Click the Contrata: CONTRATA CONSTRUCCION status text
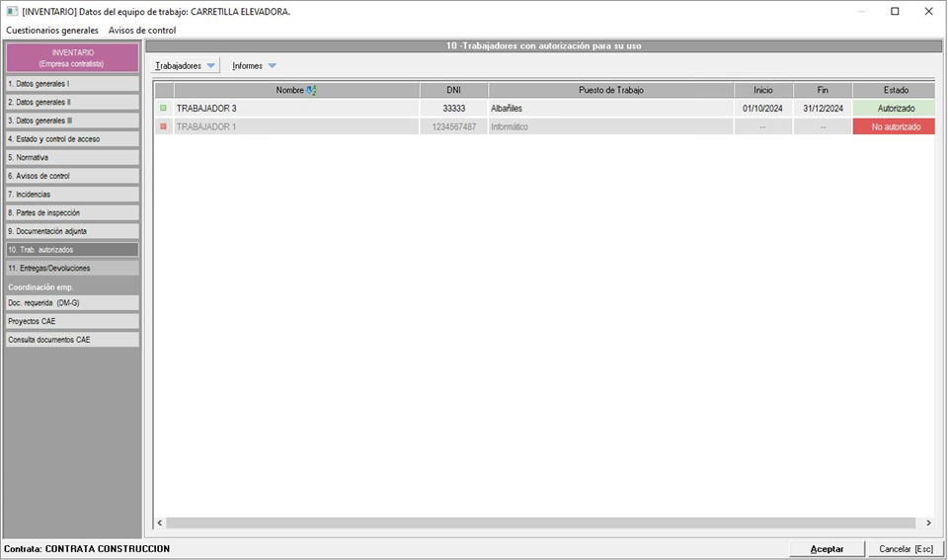This screenshot has width=948, height=560. click(87, 549)
